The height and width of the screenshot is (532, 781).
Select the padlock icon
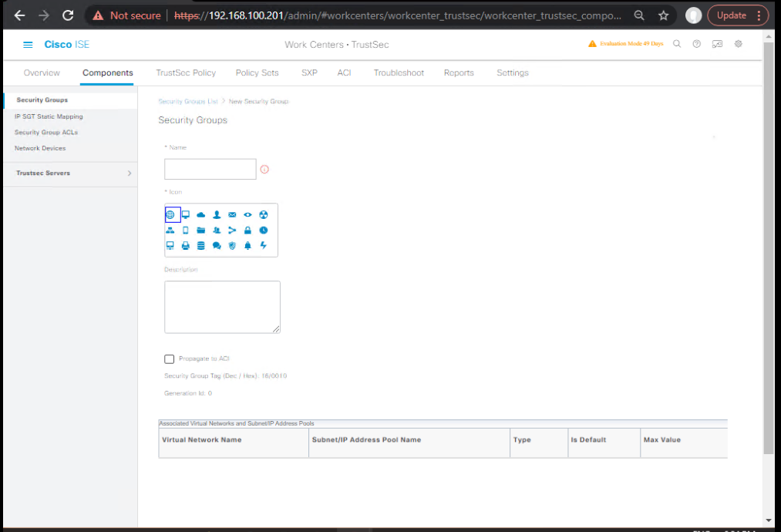(x=247, y=230)
